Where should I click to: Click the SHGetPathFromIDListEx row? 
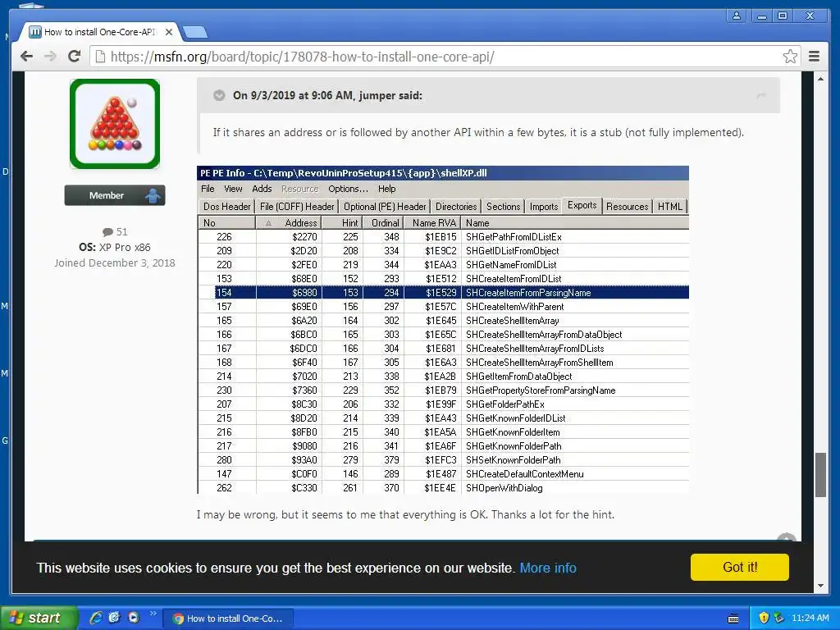(x=443, y=237)
